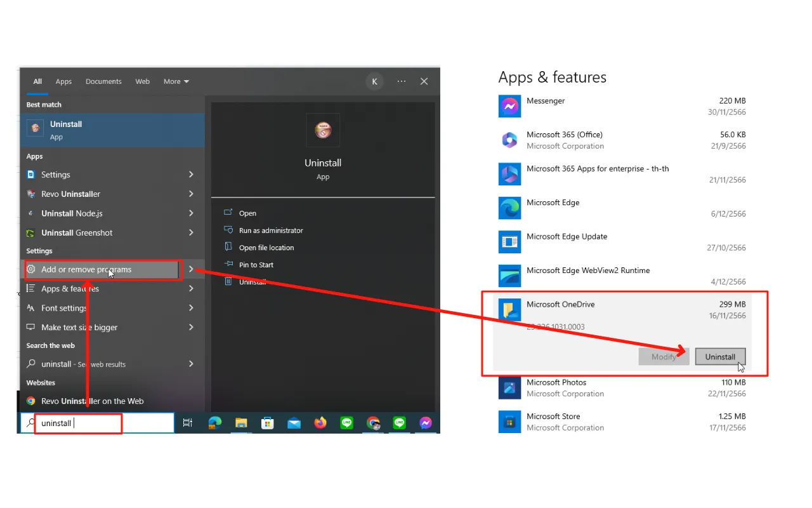Viewport: 812px width, 508px height.
Task: Click the Microsoft Edge Update icon
Action: [509, 241]
